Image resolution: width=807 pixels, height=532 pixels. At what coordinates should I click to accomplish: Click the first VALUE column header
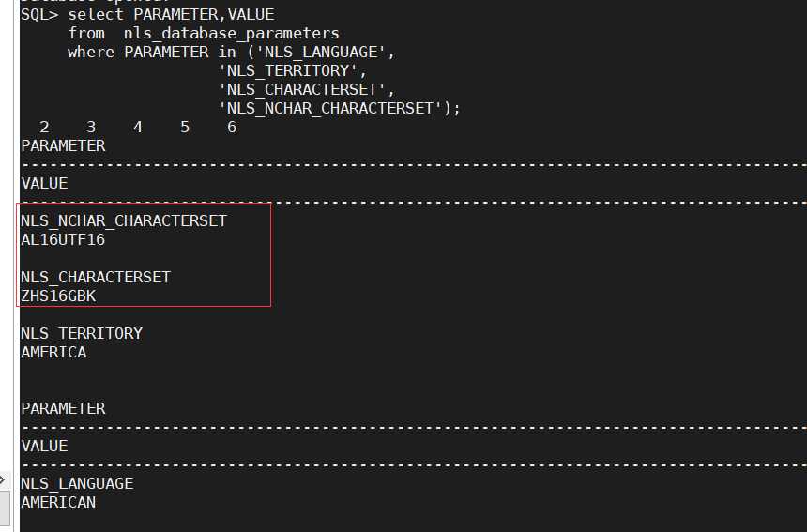point(44,183)
